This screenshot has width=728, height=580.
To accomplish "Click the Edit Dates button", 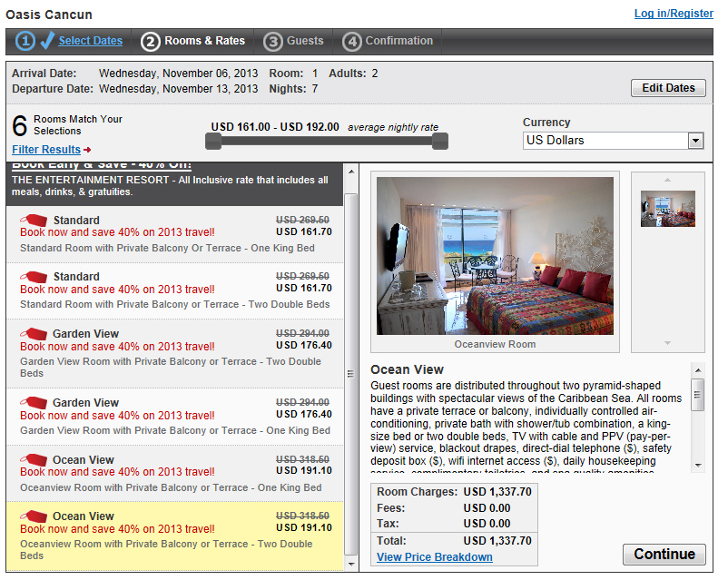I will coord(668,88).
